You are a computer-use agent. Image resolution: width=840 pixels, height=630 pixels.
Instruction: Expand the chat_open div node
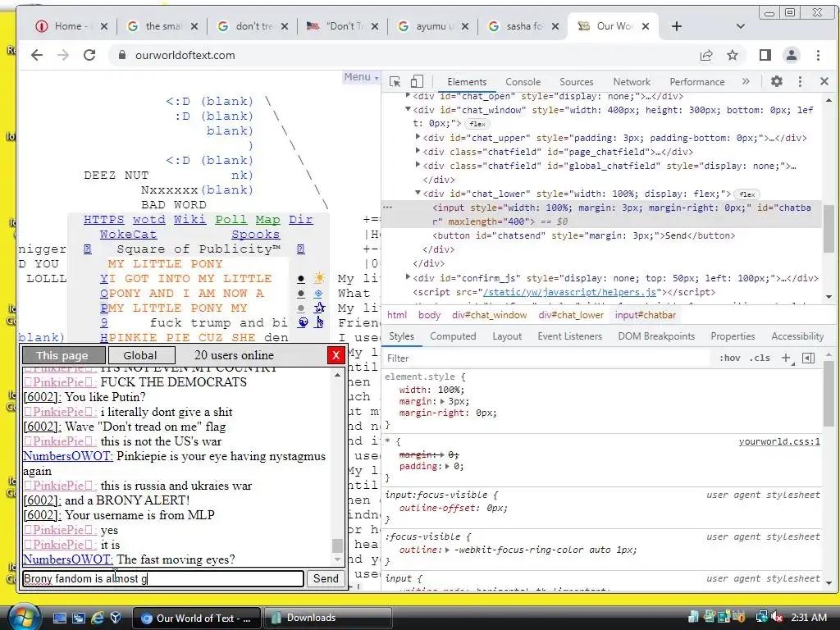pyautogui.click(x=408, y=95)
